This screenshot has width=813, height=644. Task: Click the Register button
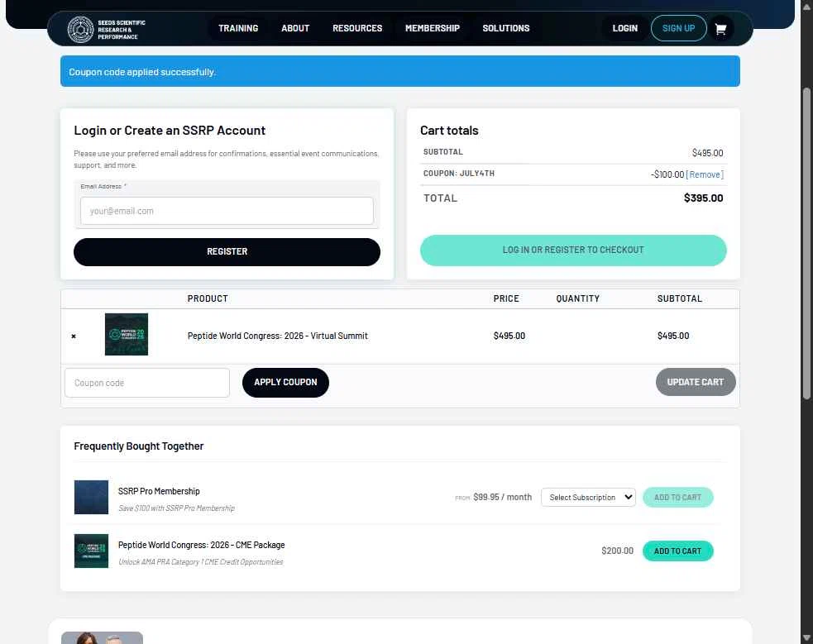227,252
